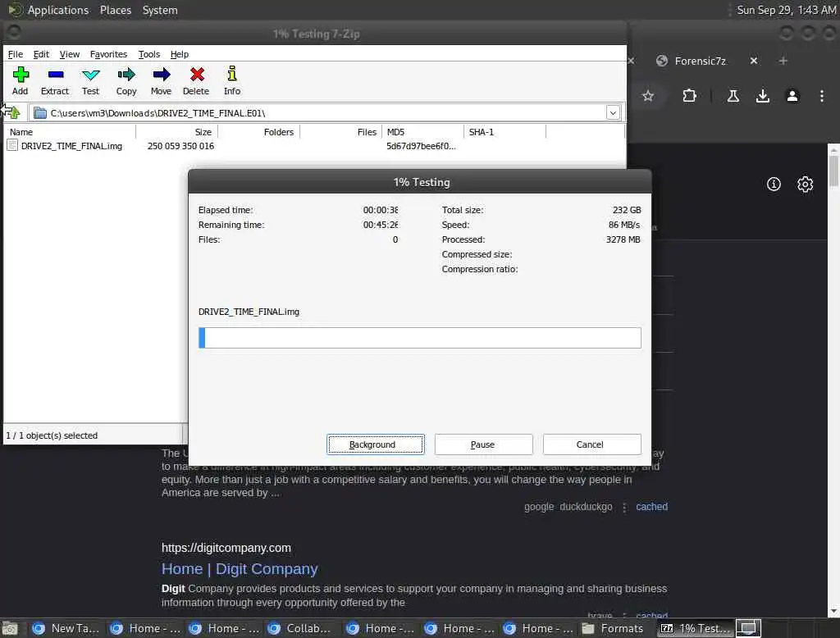The height and width of the screenshot is (638, 840).
Task: Open the browser profile icon
Action: (792, 96)
